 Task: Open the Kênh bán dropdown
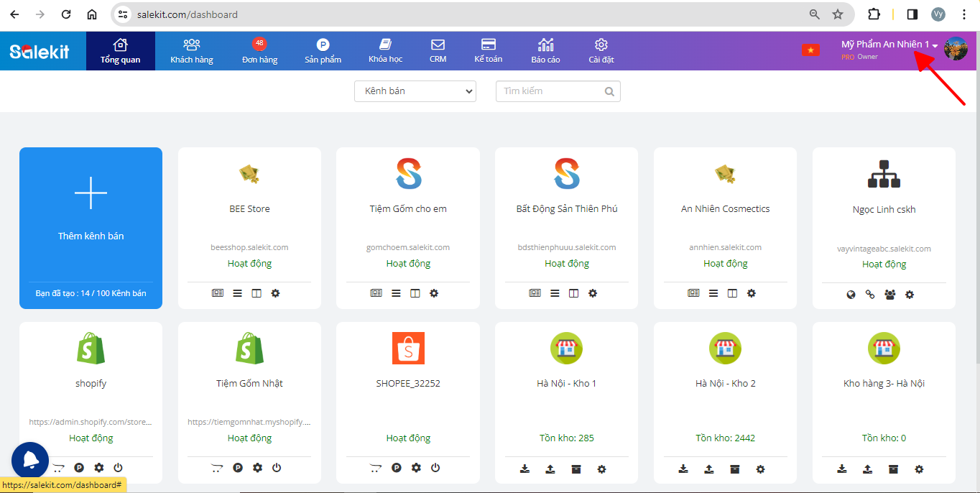click(415, 91)
